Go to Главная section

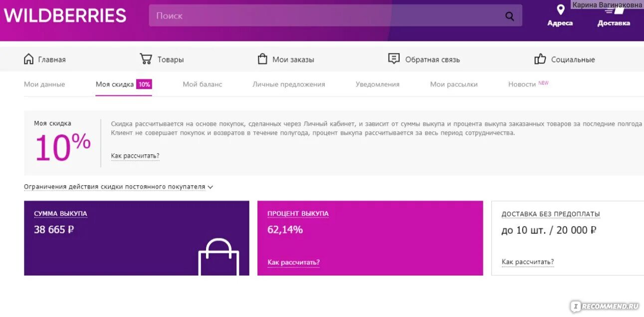click(x=52, y=59)
